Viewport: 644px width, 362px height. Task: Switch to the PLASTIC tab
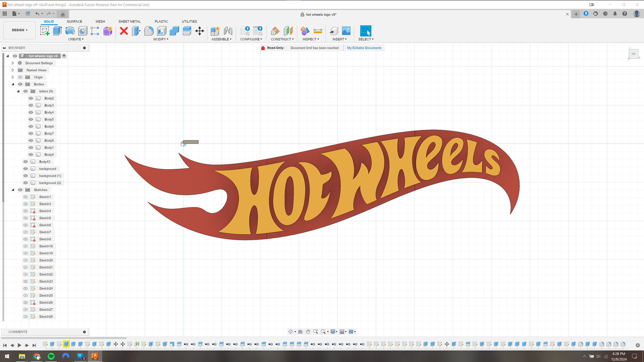(161, 21)
